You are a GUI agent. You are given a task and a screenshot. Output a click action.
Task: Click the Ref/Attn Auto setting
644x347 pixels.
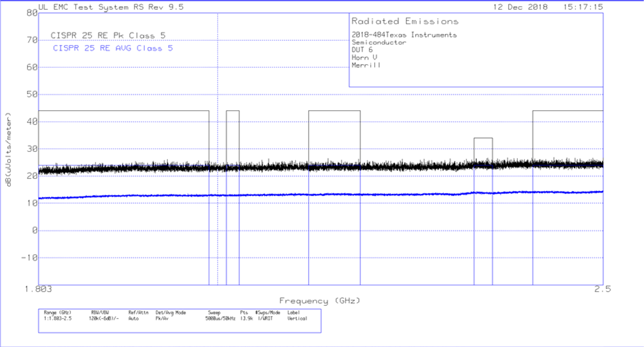pyautogui.click(x=137, y=315)
